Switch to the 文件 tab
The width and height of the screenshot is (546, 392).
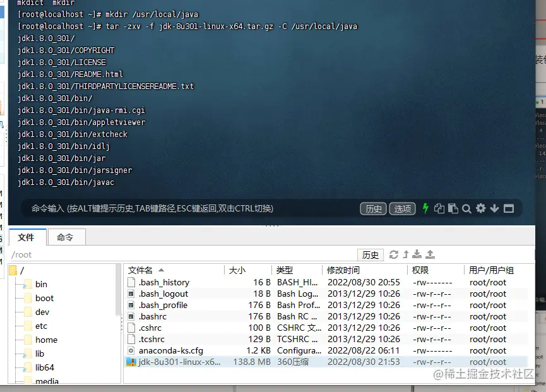tap(27, 237)
